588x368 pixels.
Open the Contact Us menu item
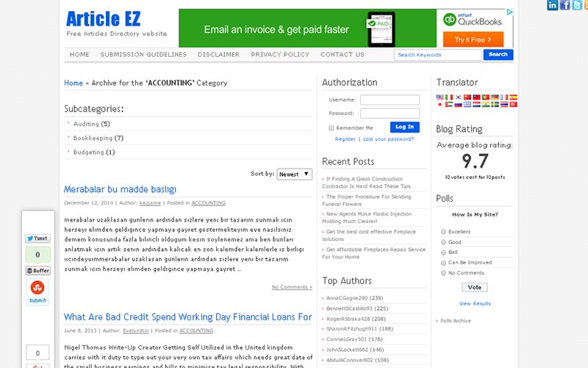343,54
